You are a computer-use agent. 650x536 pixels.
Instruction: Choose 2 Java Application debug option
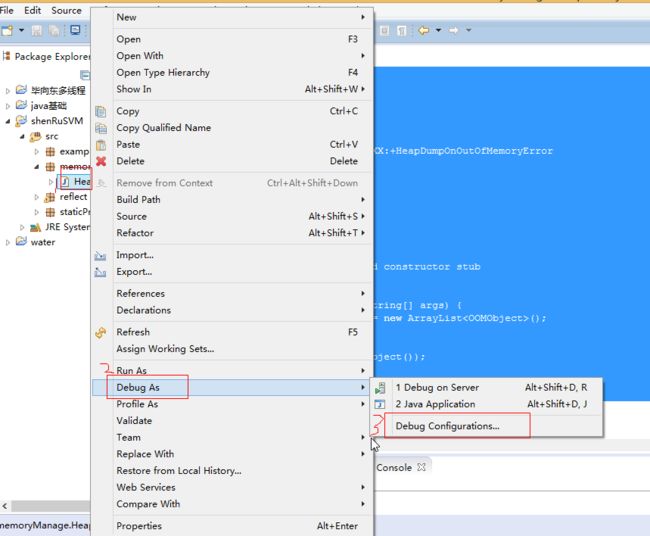pyautogui.click(x=487, y=404)
